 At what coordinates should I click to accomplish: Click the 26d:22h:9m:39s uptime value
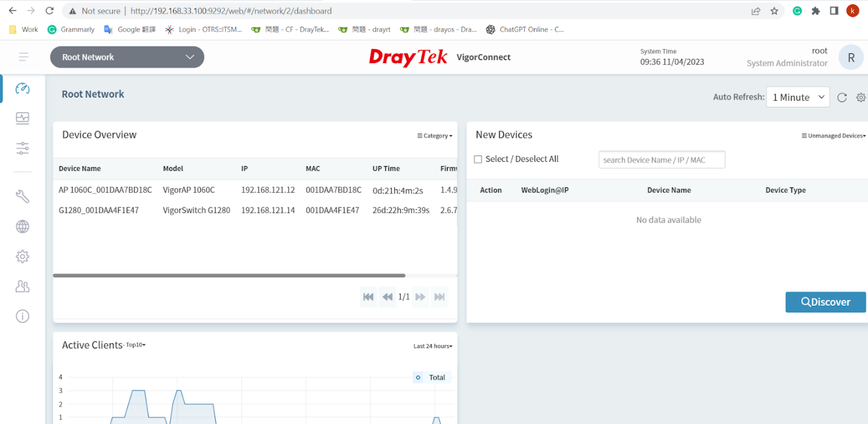(x=401, y=210)
